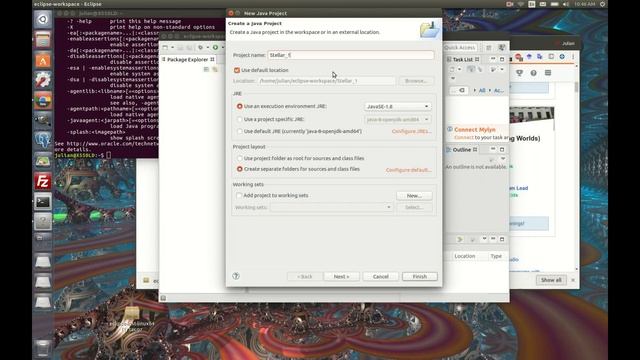
Task: Click Java perspective icon in Eclipse toolbar
Action: 502,48
